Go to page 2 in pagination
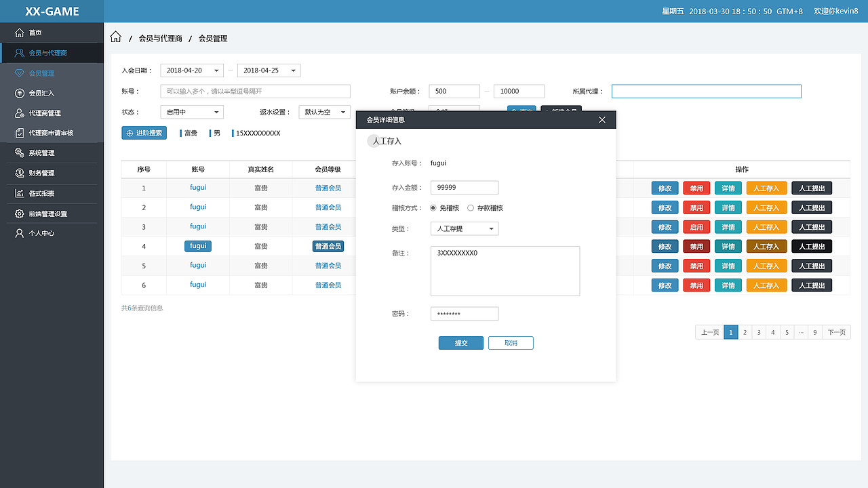This screenshot has width=868, height=488. point(745,332)
